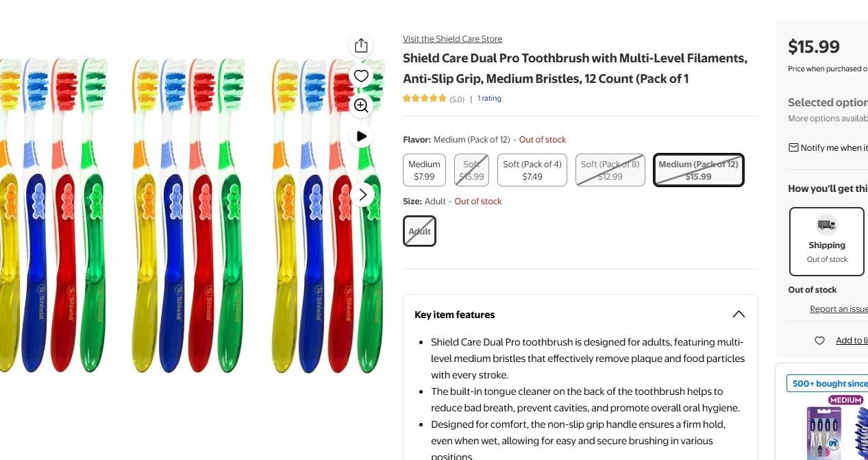The width and height of the screenshot is (868, 460).
Task: Click the five-star rating icons
Action: 424,99
